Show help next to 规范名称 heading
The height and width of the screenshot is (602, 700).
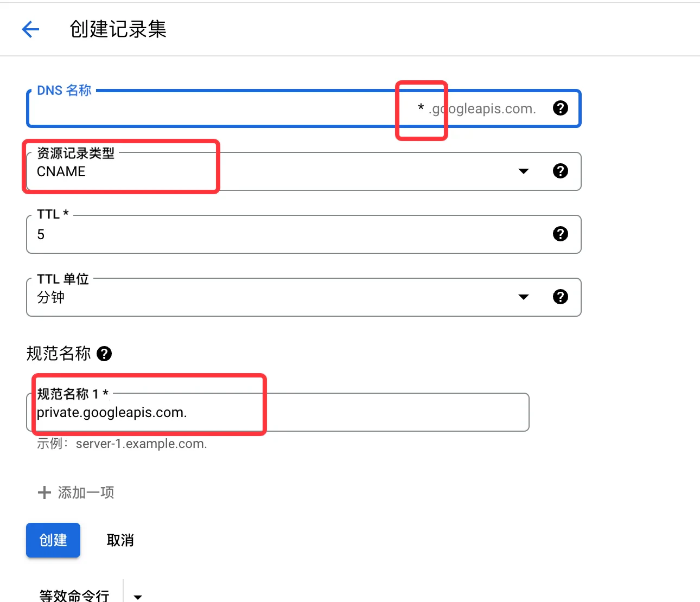tap(104, 354)
